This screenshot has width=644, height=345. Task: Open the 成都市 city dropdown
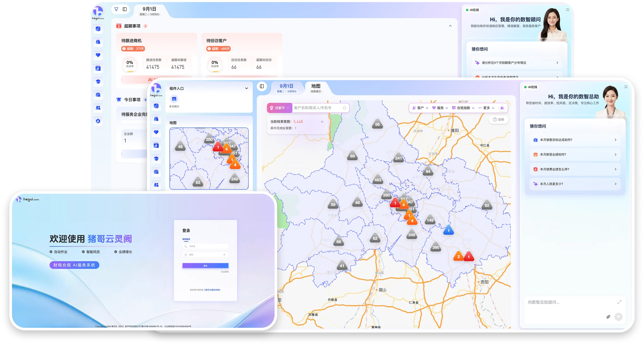tap(279, 108)
